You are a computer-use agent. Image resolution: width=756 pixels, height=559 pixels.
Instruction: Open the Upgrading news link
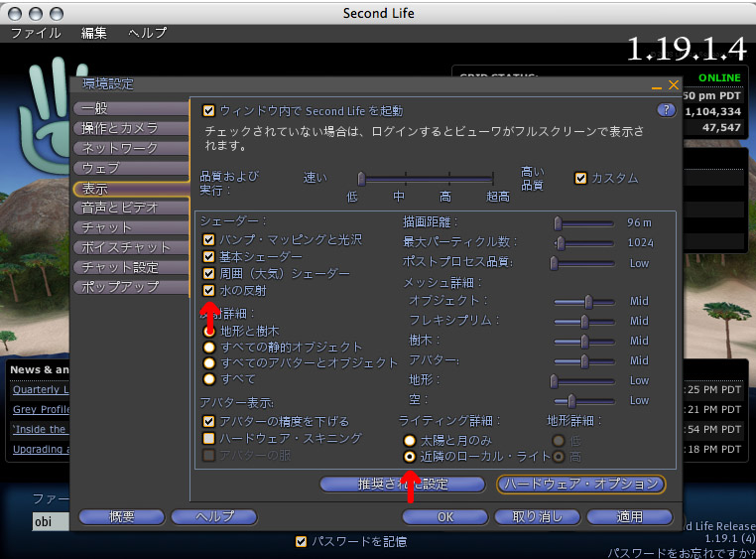click(41, 449)
